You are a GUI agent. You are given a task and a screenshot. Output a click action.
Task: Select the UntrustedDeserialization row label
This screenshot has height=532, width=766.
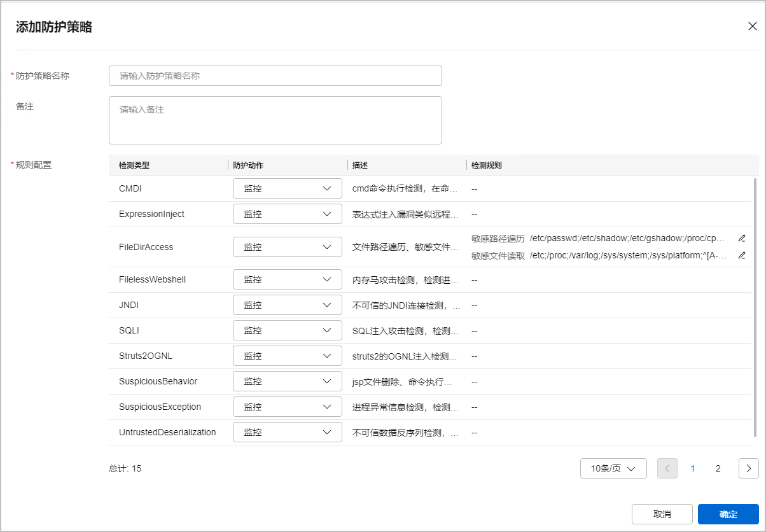tap(167, 432)
